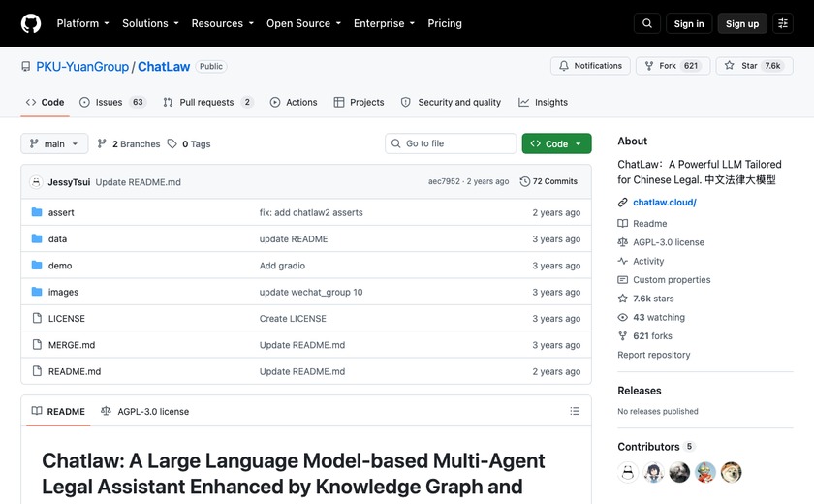This screenshot has height=504, width=814.
Task: Open the Contributors heading link
Action: point(655,447)
